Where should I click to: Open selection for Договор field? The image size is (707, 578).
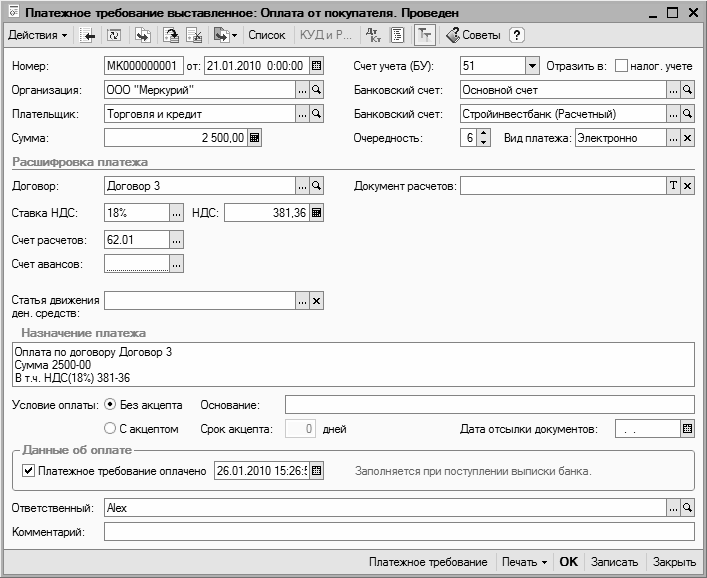[x=302, y=186]
